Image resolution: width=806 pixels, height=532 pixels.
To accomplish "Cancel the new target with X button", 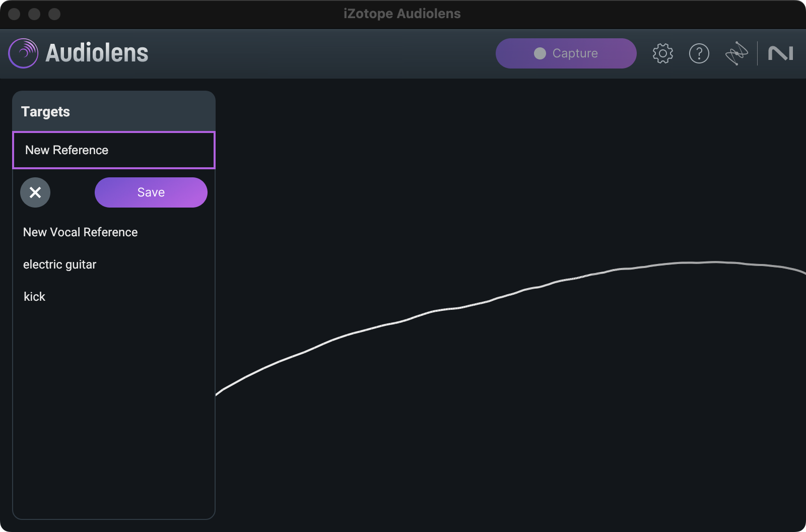I will click(35, 192).
